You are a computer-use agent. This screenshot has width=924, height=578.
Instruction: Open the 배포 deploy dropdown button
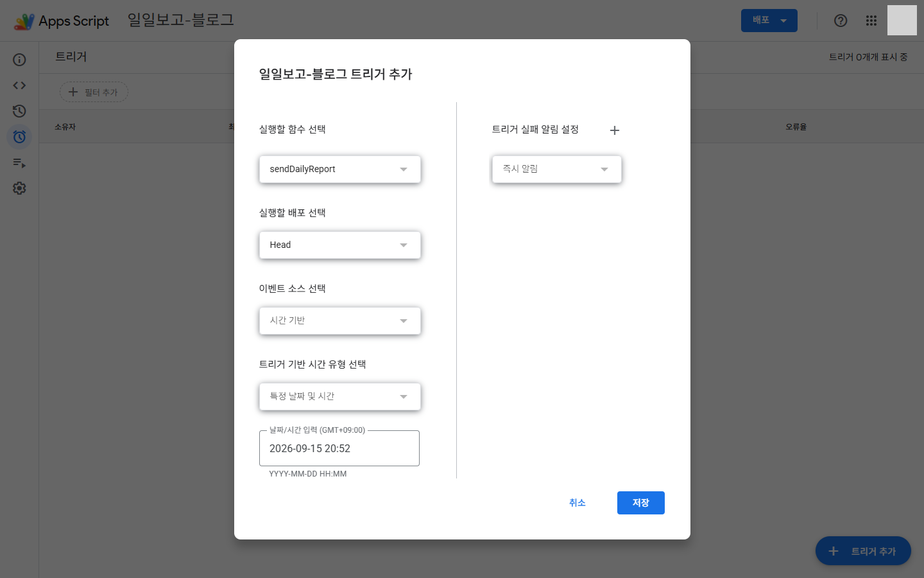pyautogui.click(x=769, y=21)
